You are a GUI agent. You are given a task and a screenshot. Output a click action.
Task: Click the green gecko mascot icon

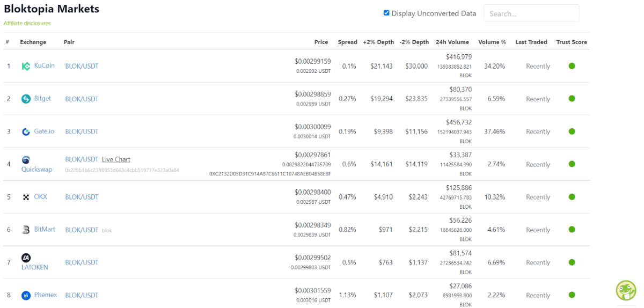coord(626,290)
